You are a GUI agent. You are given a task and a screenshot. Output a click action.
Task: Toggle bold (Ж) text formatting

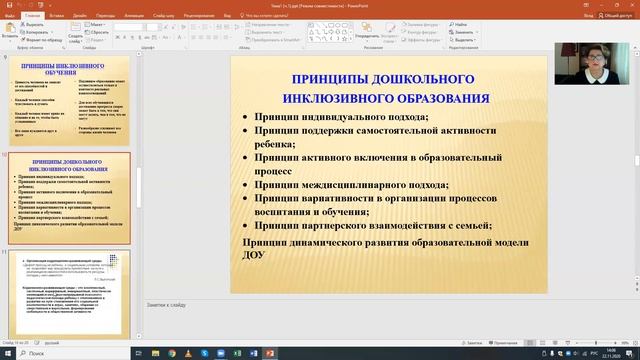(118, 38)
